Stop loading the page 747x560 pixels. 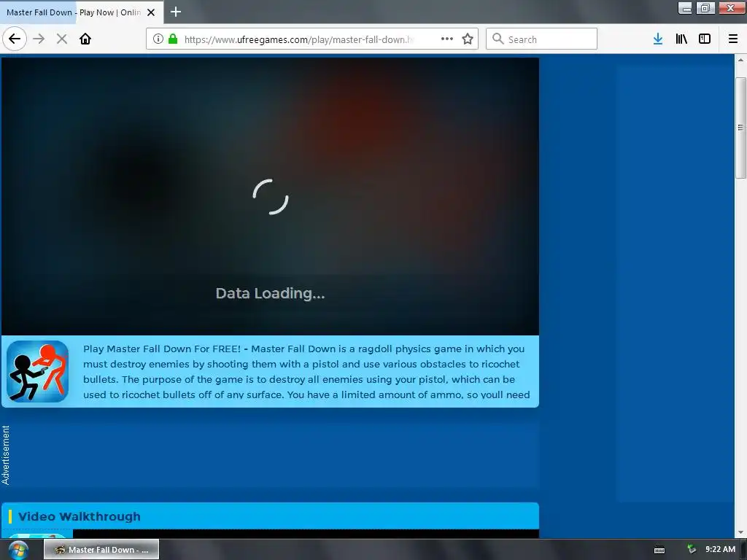pos(62,39)
